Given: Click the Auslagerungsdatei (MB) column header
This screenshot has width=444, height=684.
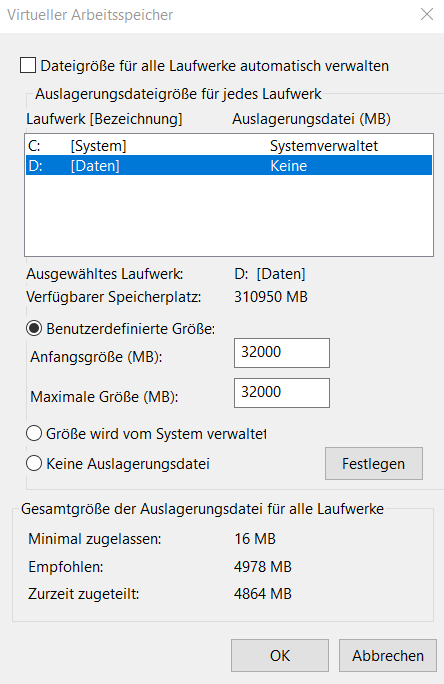Looking at the screenshot, I should coord(311,119).
